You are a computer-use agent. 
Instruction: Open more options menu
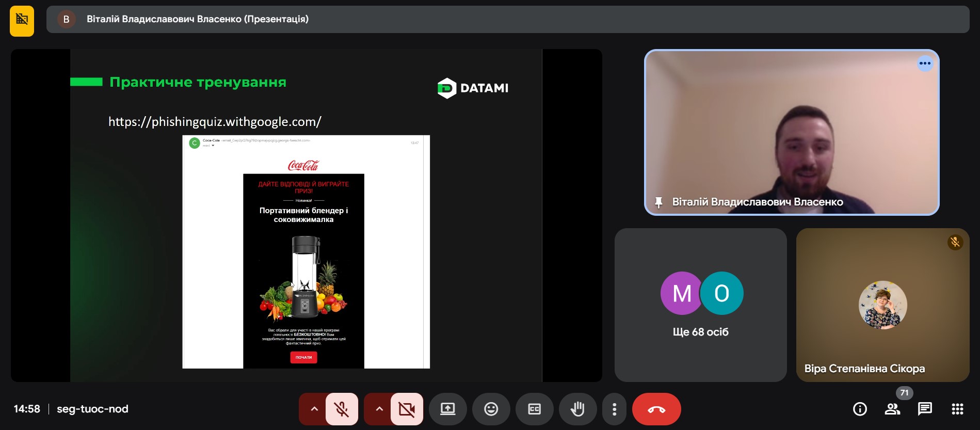tap(614, 409)
